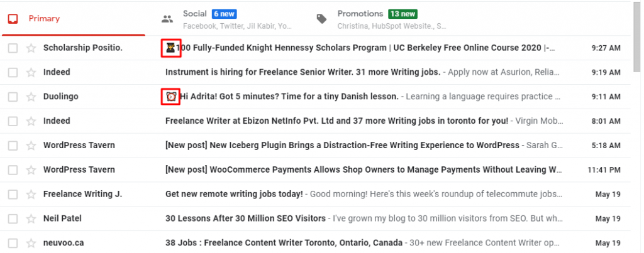Star the Neil Patel email
The height and width of the screenshot is (253, 644).
[x=31, y=219]
